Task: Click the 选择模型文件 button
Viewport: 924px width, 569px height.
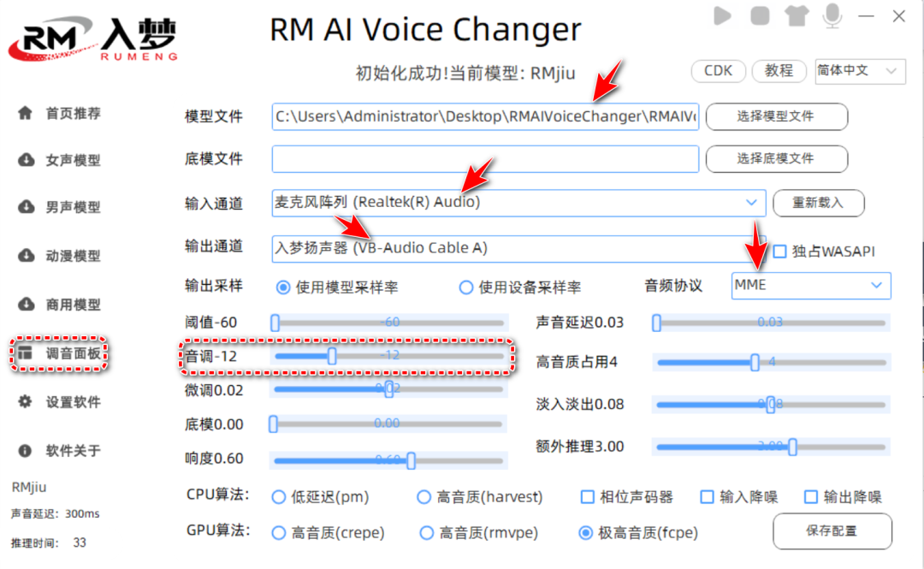Action: tap(776, 116)
